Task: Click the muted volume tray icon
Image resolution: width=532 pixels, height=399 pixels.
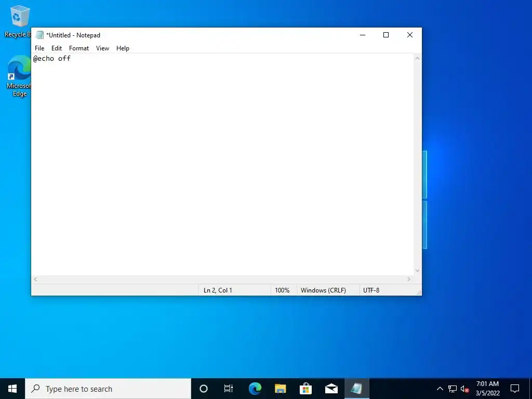Action: click(x=465, y=389)
